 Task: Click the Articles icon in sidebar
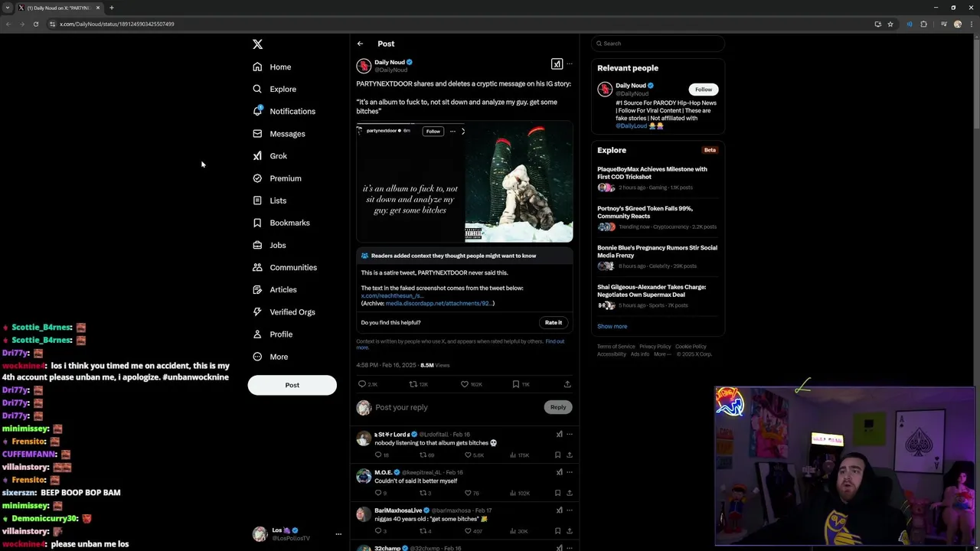point(257,289)
